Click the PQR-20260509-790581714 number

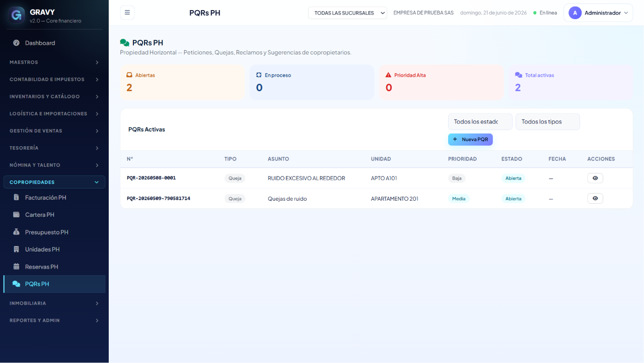click(159, 199)
